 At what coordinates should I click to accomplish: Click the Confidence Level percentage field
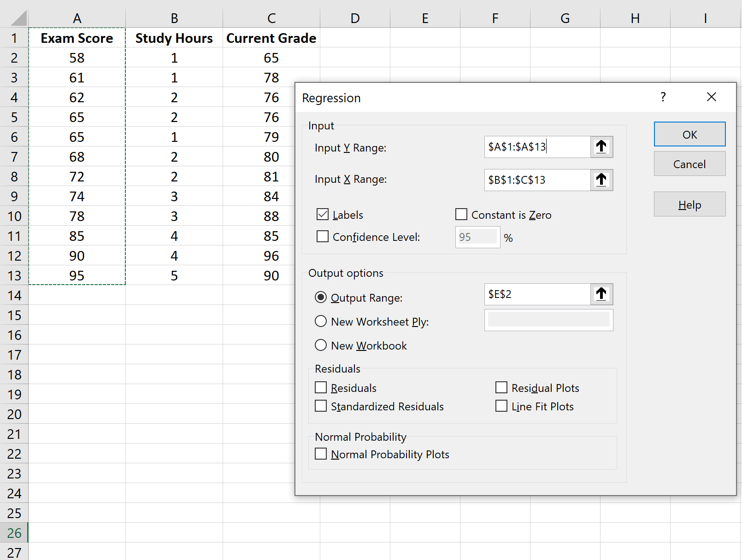click(x=477, y=236)
